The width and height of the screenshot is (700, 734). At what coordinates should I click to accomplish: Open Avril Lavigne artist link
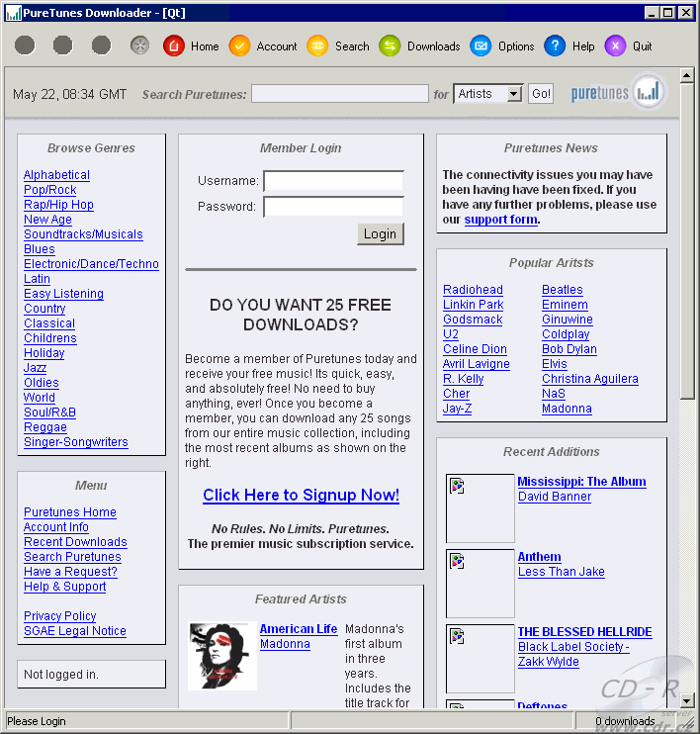[477, 364]
